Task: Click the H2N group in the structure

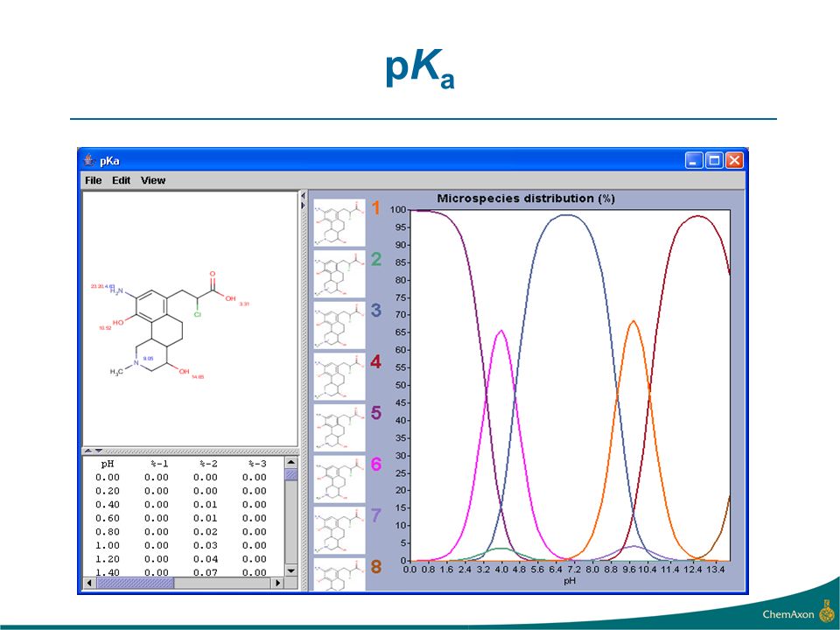Action: coord(116,290)
